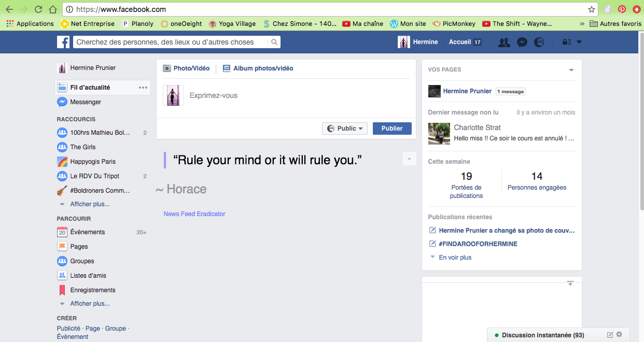
Task: Click the Évènement link under Créer
Action: point(73,337)
